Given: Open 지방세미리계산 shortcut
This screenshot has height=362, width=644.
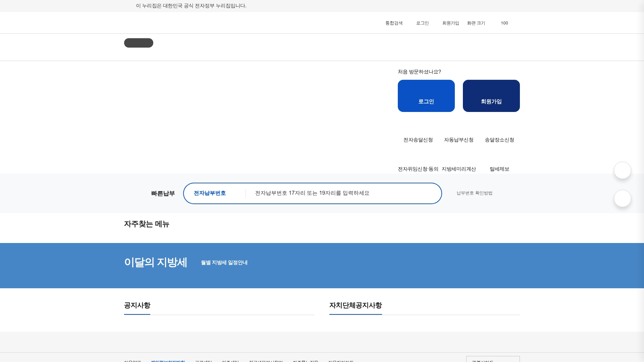Looking at the screenshot, I should pos(459,169).
